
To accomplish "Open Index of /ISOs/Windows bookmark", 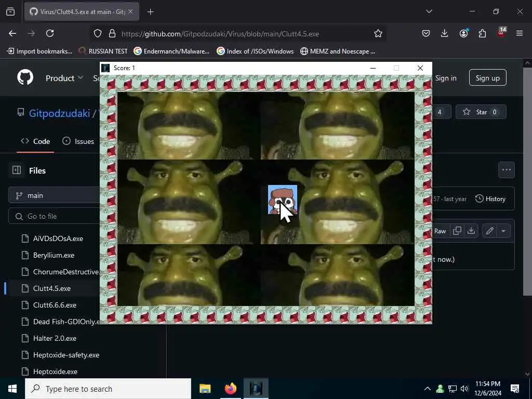I will (255, 51).
